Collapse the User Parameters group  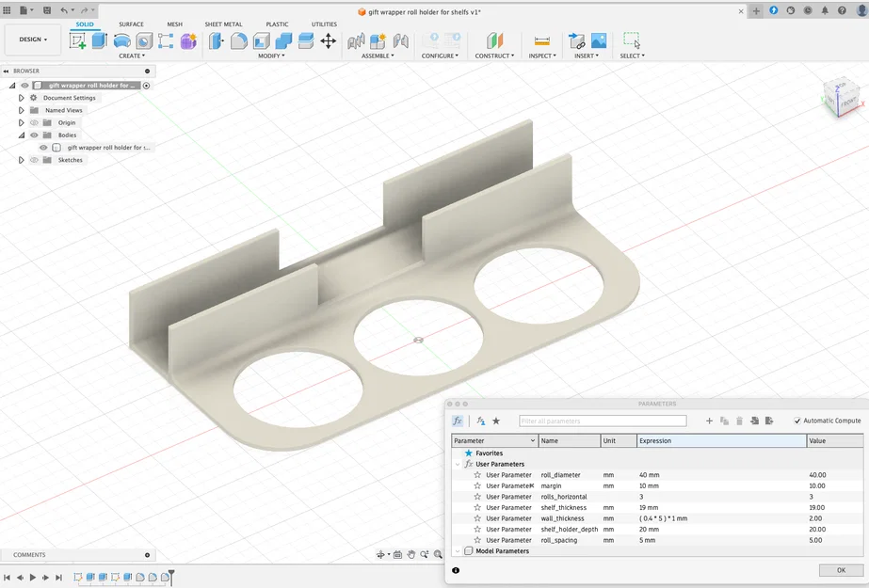458,464
